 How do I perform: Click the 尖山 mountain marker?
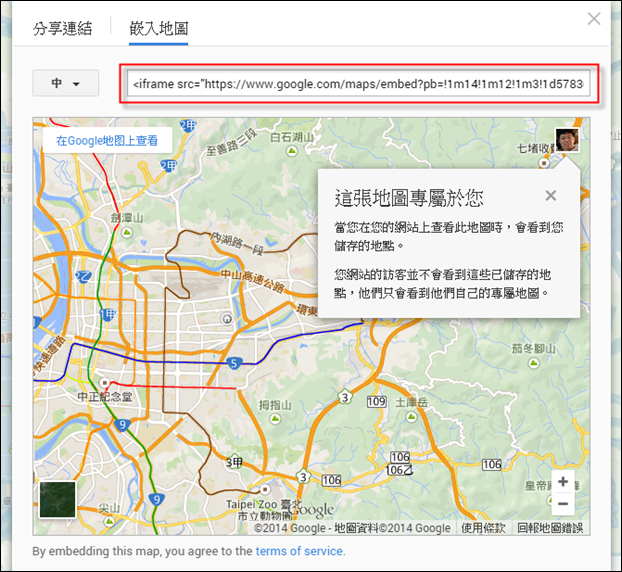click(109, 521)
